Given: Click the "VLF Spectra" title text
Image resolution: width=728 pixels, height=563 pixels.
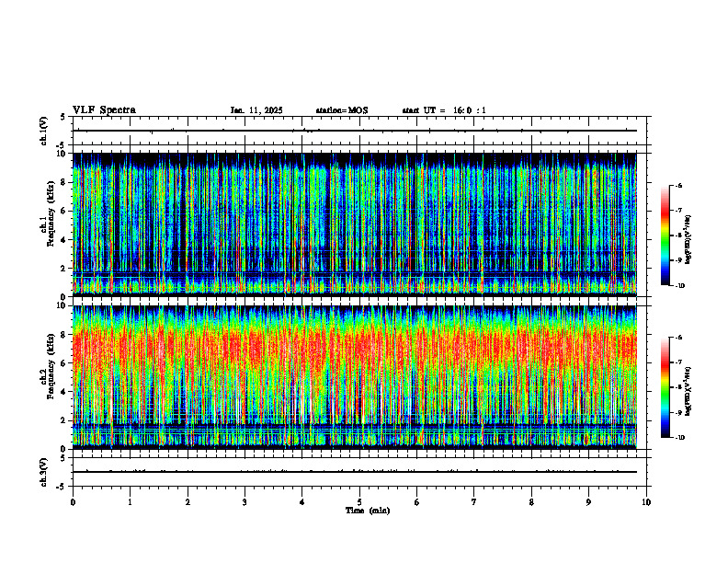Looking at the screenshot, I should [x=104, y=110].
